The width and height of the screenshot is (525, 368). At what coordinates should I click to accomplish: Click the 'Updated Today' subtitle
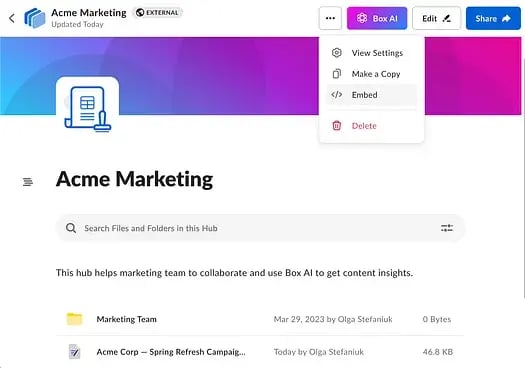pyautogui.click(x=77, y=24)
